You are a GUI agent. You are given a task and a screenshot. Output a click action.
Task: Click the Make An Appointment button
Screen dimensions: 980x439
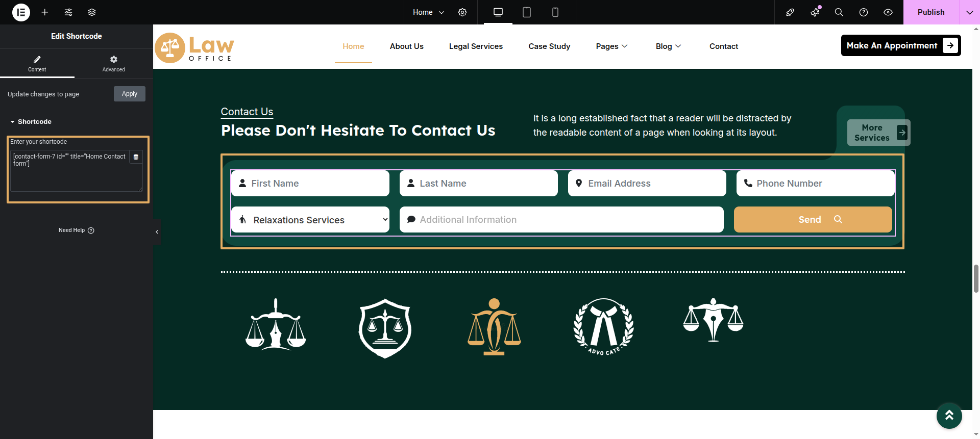[900, 45]
